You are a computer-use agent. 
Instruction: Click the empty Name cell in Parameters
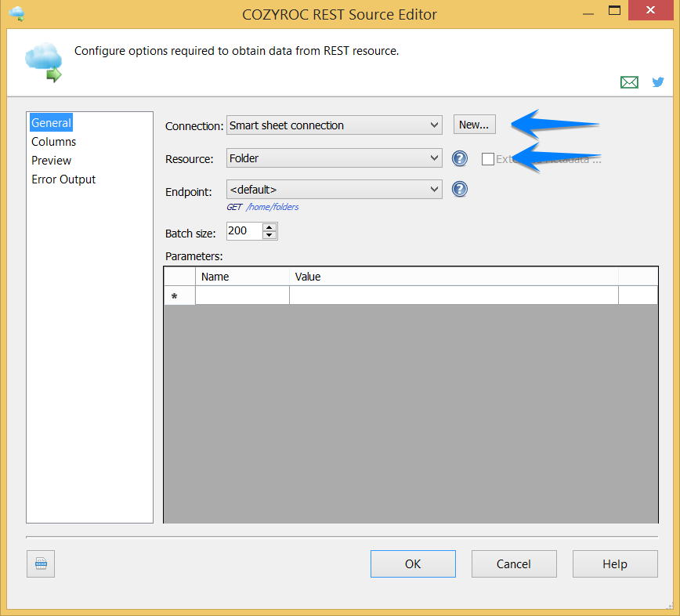tap(242, 295)
